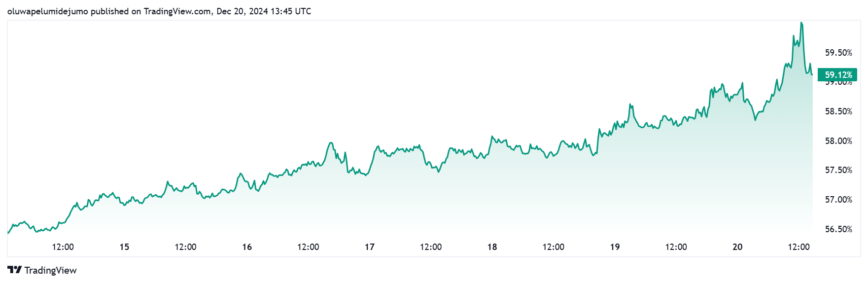
Task: Click date label 19 on time axis
Action: tap(615, 247)
